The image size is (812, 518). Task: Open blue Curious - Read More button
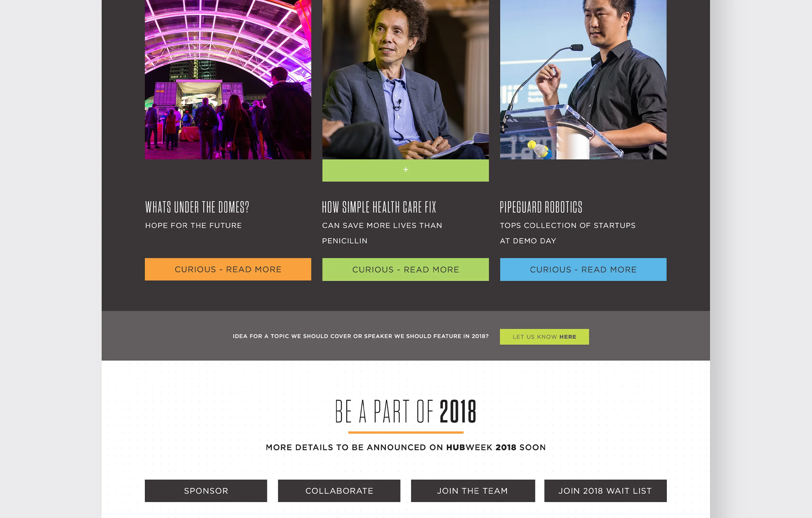tap(583, 269)
